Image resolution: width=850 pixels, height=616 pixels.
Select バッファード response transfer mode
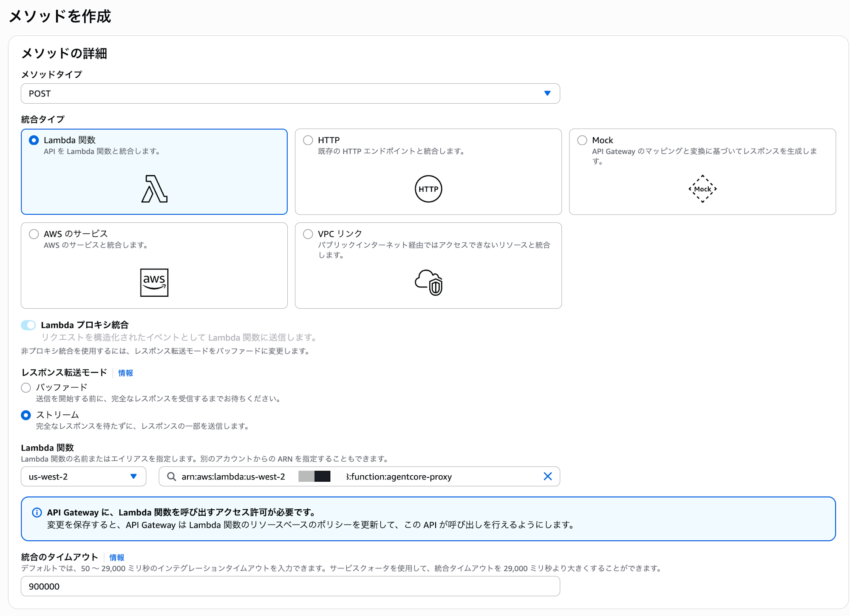[26, 388]
